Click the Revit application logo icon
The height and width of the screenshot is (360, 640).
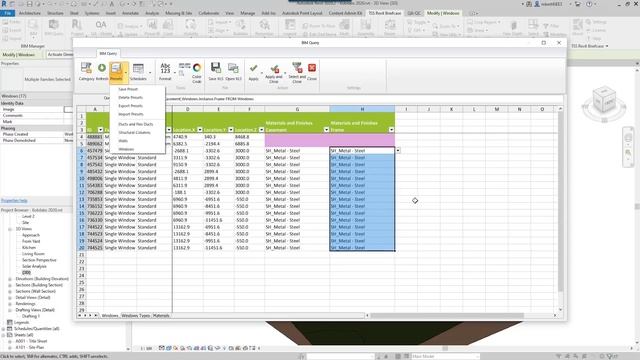[x=4, y=4]
